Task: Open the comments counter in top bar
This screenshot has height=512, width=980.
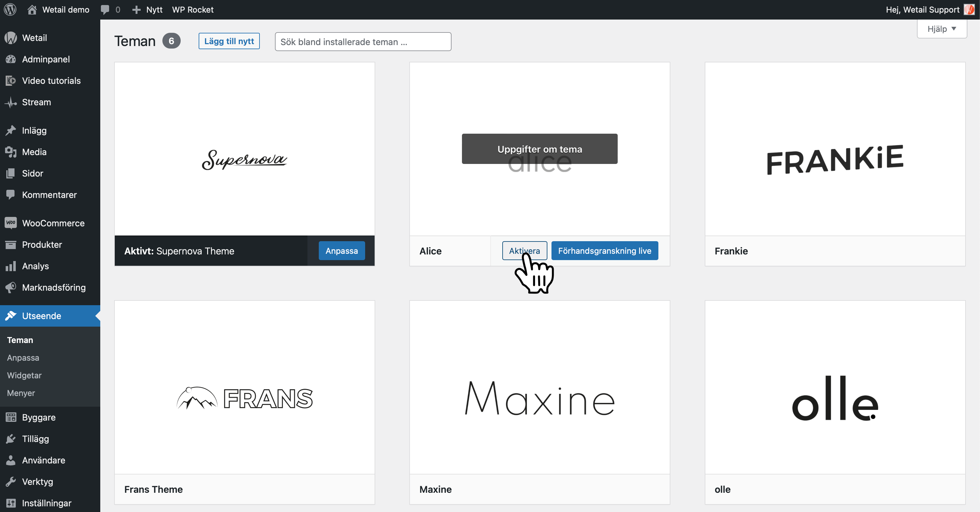Action: [110, 9]
